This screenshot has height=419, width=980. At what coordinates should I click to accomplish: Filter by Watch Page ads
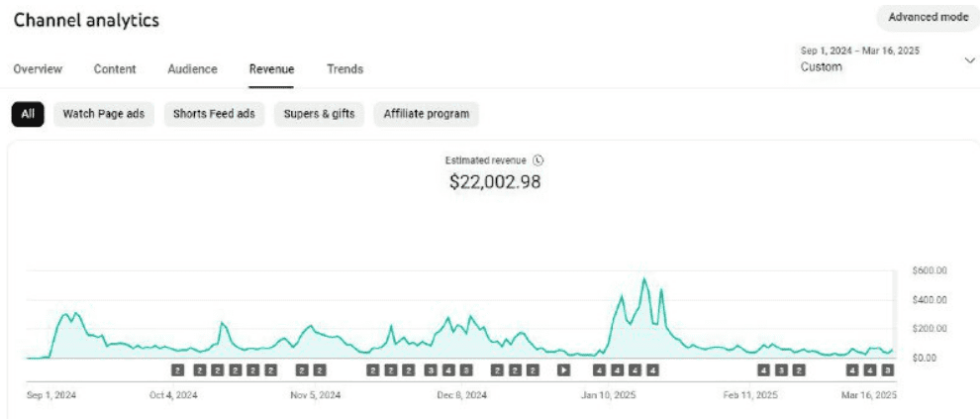(x=104, y=114)
